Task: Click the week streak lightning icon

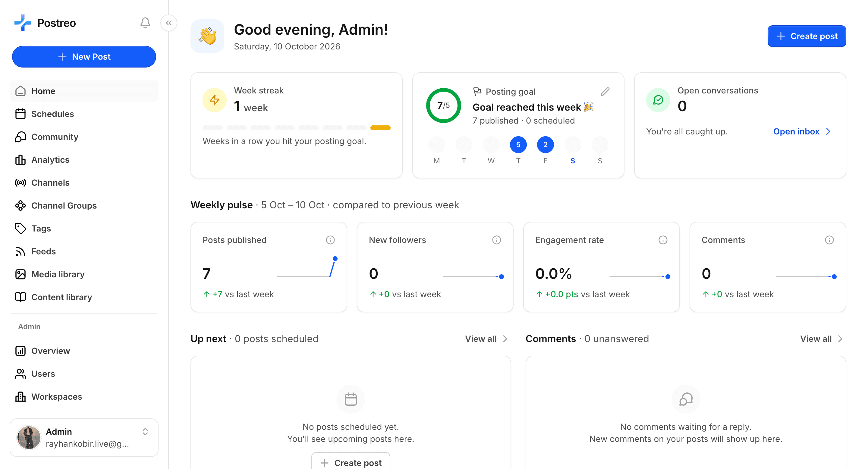Action: (x=214, y=100)
